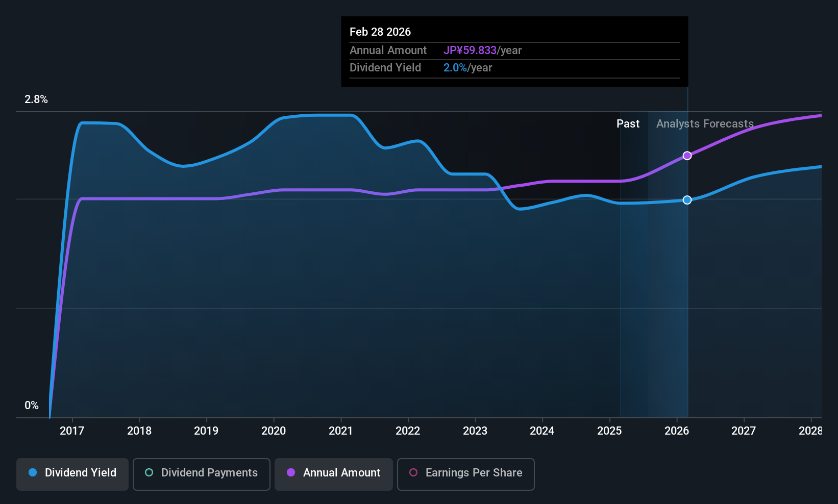Screen dimensions: 838x504
Task: Click the 2.8% y-axis label
Action: [36, 99]
